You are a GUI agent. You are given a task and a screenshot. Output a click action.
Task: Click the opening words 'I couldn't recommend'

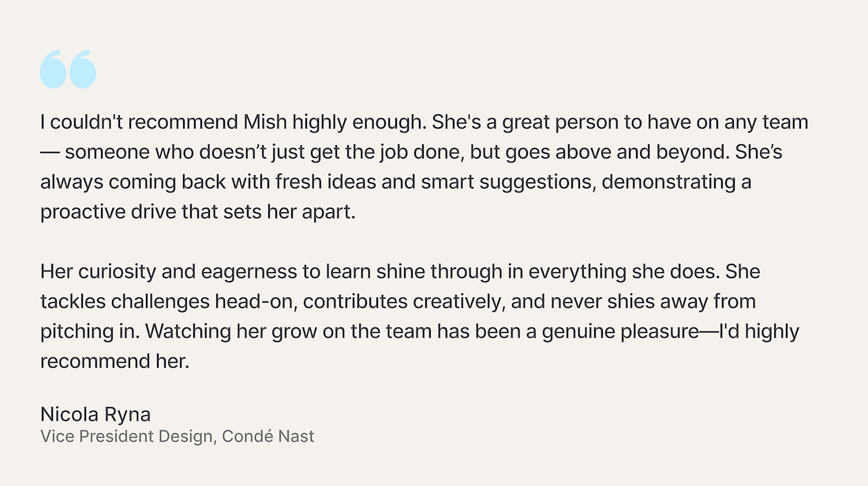pos(139,121)
